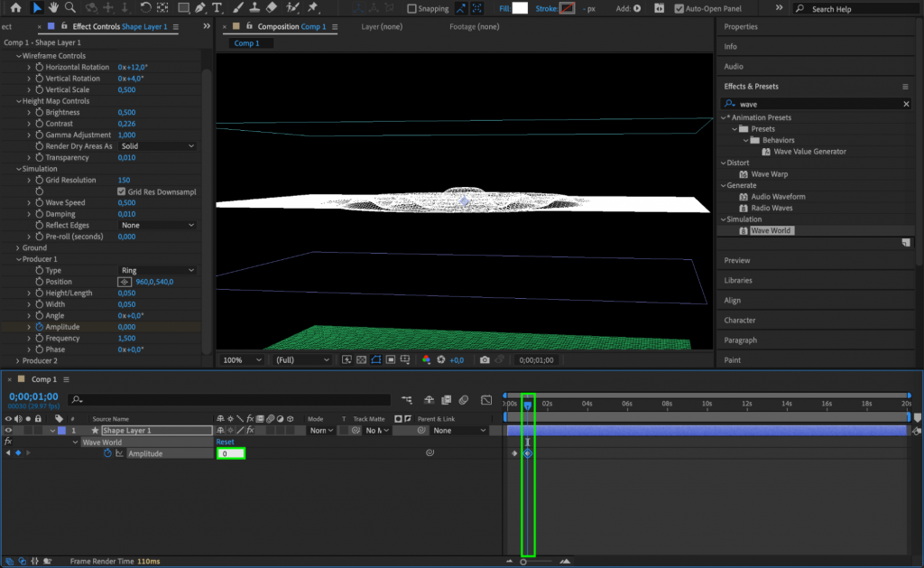Select the Horizontal Type tool
924x568 pixels.
click(x=216, y=8)
